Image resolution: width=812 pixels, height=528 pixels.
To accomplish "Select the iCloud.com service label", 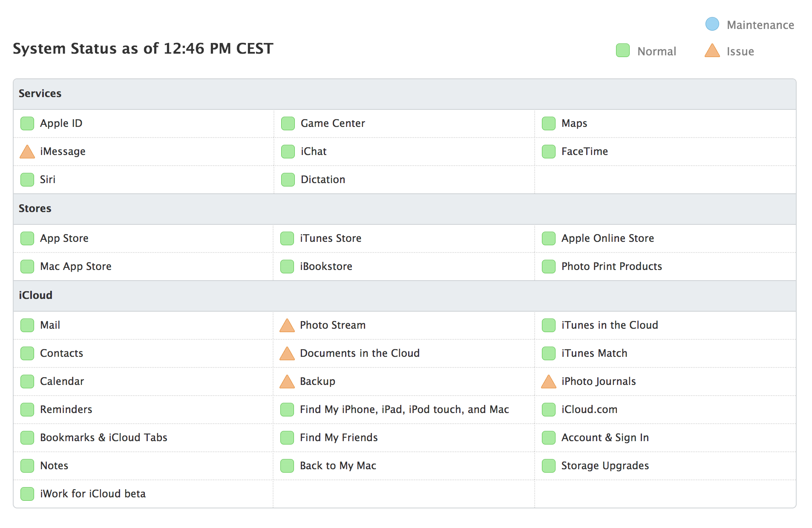I will 589,410.
